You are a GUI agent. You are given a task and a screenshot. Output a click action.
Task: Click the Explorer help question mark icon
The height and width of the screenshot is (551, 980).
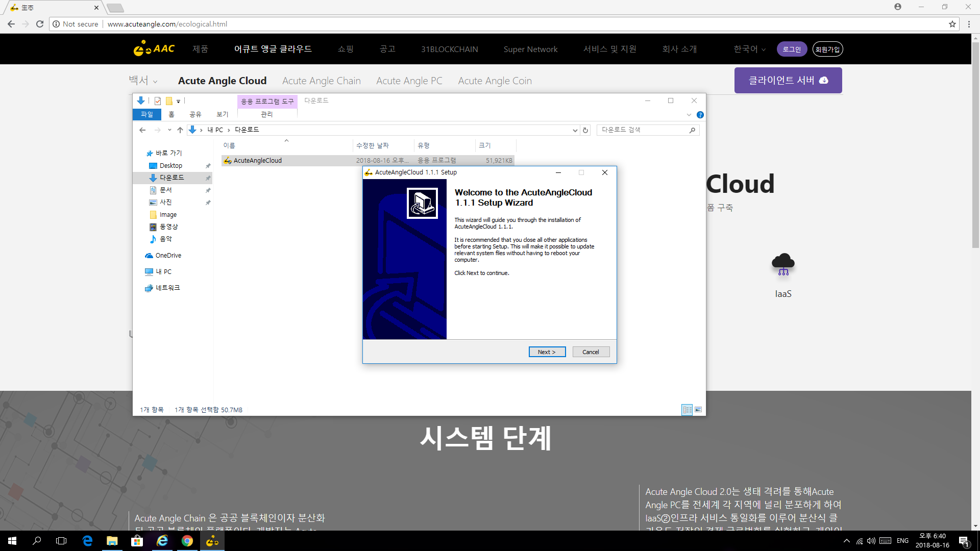click(x=700, y=115)
